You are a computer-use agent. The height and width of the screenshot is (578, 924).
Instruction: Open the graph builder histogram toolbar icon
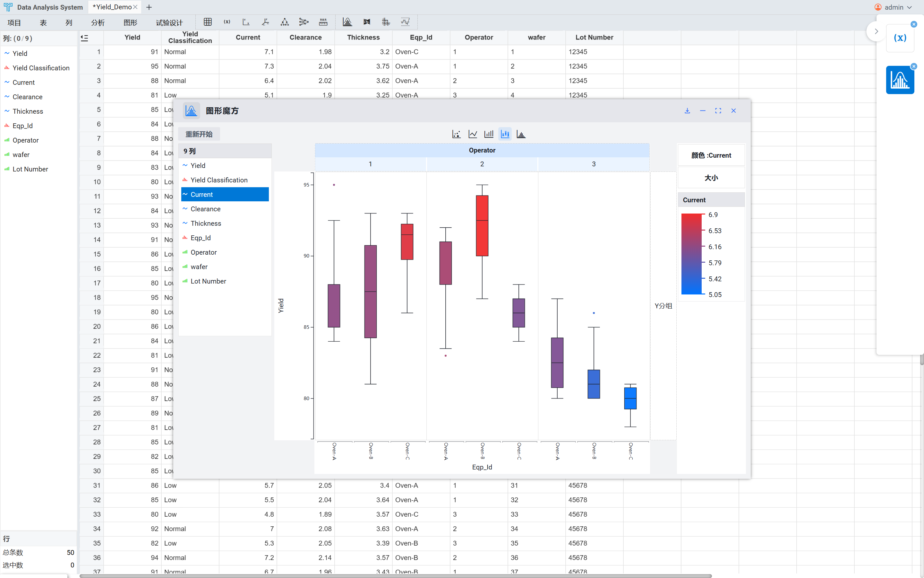(x=347, y=22)
